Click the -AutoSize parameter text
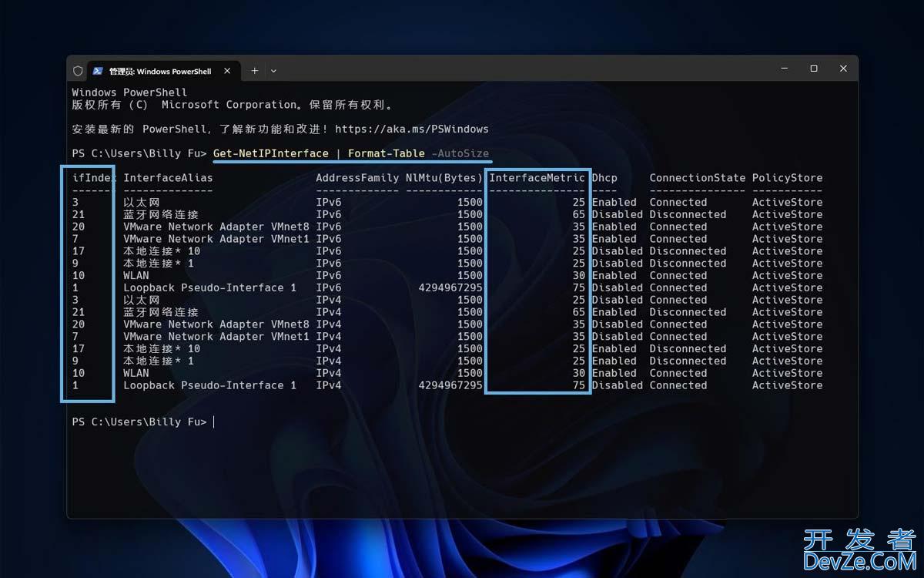This screenshot has width=924, height=578. coord(460,153)
